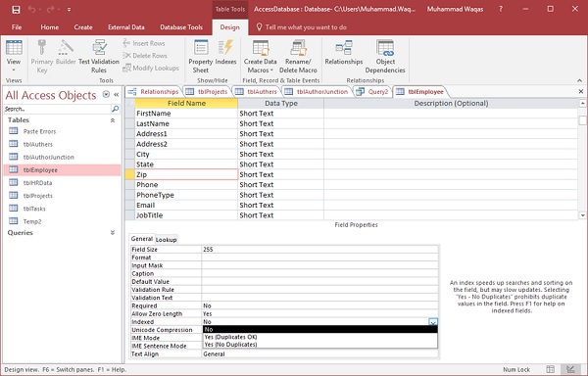Toggle the Indexed property dropdown arrow

click(433, 322)
